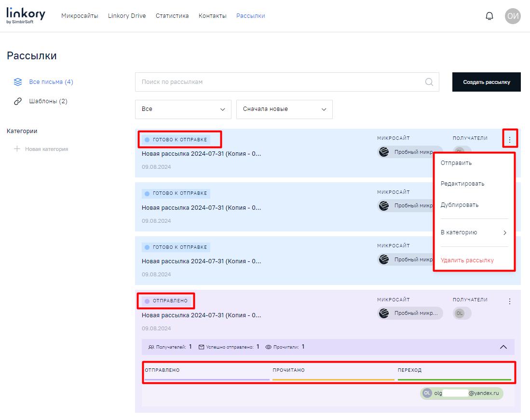The image size is (530, 420).
Task: Switch to the Статистика tab
Action: tap(172, 16)
